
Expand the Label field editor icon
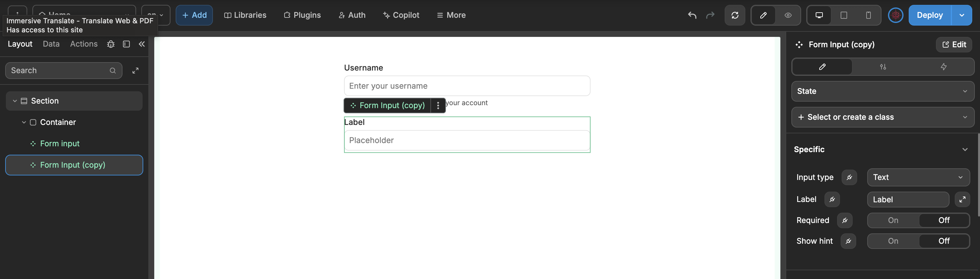[x=962, y=200]
